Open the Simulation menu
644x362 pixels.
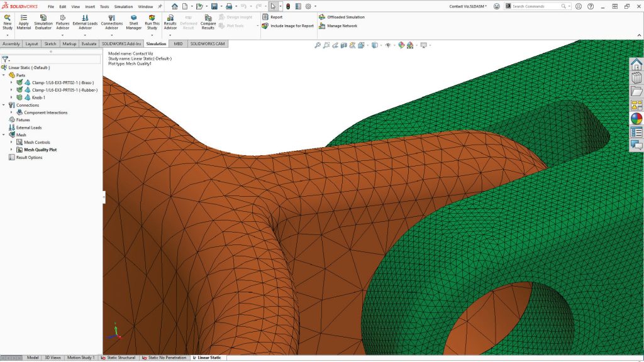(125, 6)
